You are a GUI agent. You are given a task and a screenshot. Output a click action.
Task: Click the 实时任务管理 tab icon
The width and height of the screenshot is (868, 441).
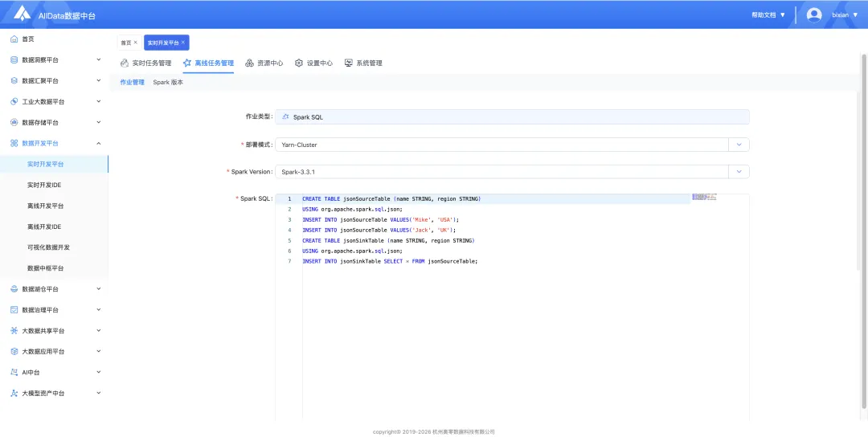(x=125, y=63)
